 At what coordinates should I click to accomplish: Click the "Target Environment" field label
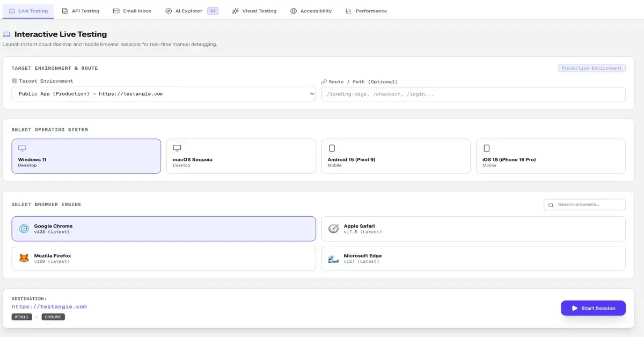coord(46,81)
